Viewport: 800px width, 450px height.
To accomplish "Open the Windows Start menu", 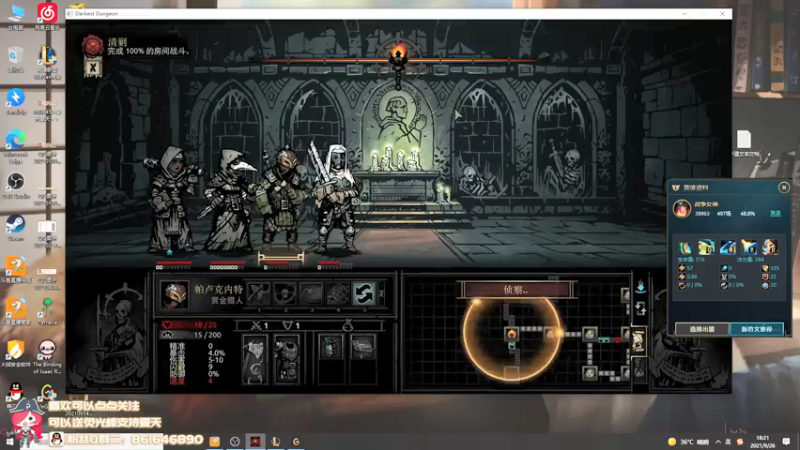I will 9,441.
